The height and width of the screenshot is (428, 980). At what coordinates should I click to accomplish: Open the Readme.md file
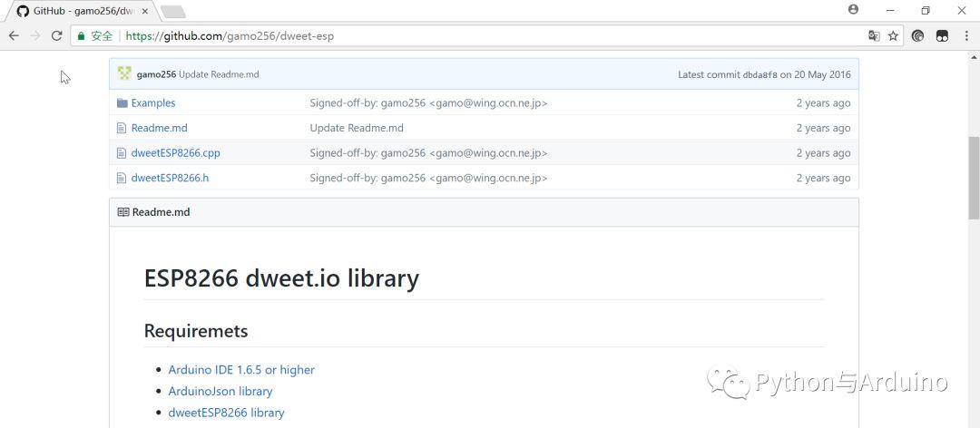(160, 128)
